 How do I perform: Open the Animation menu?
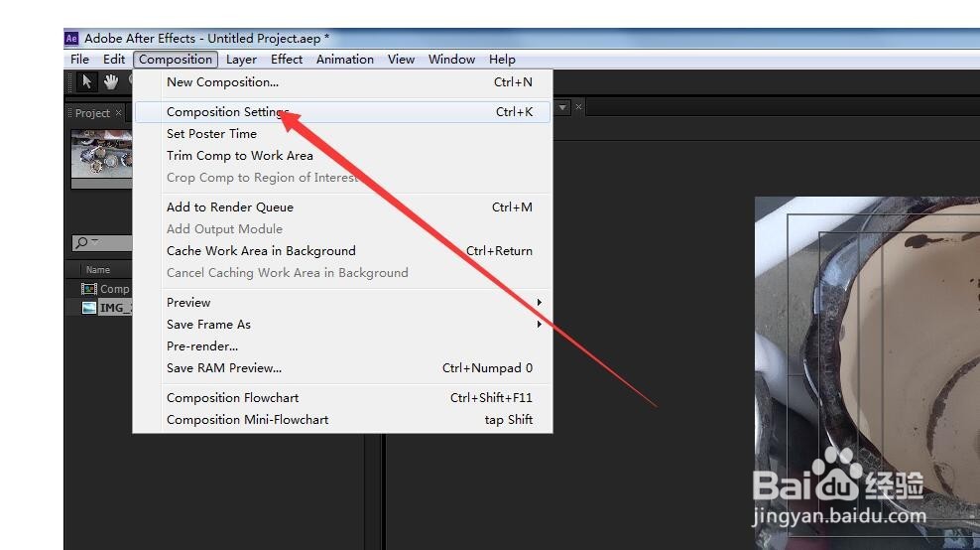[345, 59]
